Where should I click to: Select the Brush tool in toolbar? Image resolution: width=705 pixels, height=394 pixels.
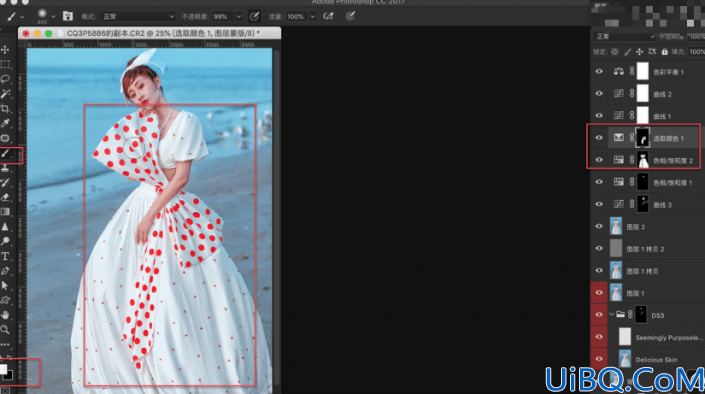click(5, 153)
